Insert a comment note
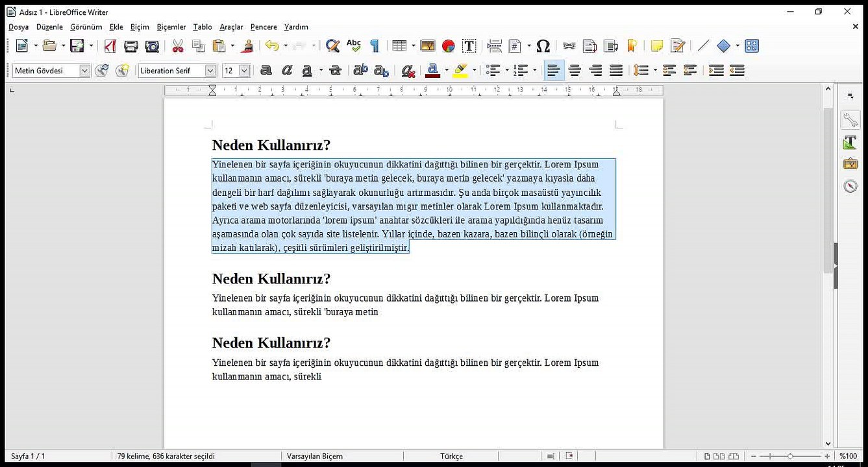Image resolution: width=868 pixels, height=467 pixels. [657, 45]
